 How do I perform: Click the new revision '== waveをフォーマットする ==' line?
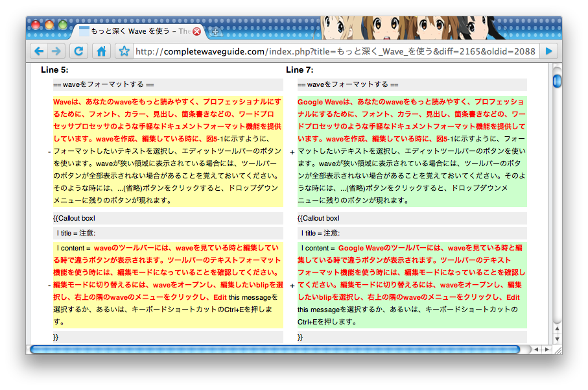(412, 84)
